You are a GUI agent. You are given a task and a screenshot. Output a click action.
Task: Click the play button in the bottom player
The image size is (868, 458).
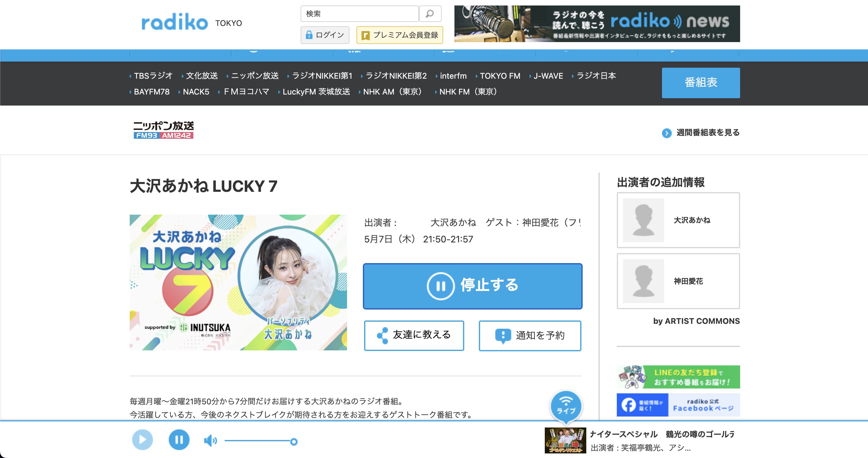point(142,440)
